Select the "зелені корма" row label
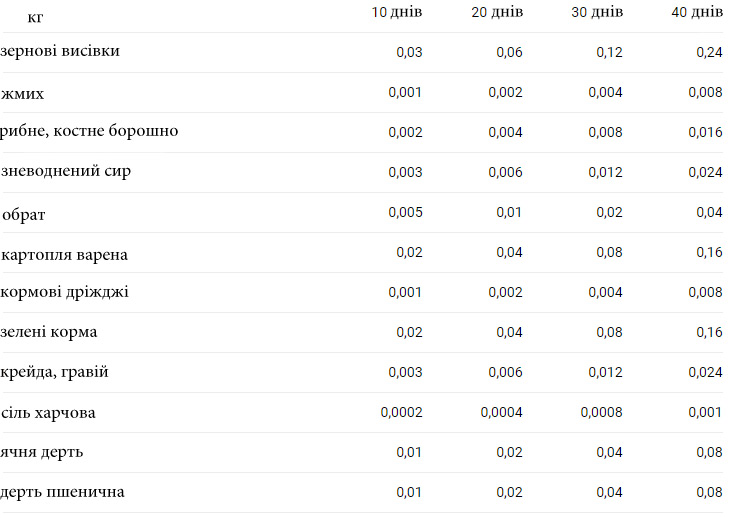This screenshot has height=518, width=747. pyautogui.click(x=49, y=332)
